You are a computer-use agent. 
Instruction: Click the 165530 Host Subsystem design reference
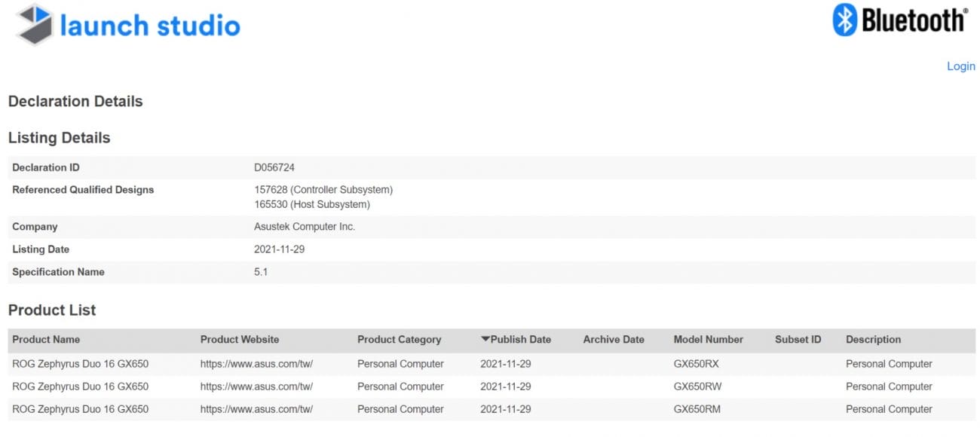[312, 204]
